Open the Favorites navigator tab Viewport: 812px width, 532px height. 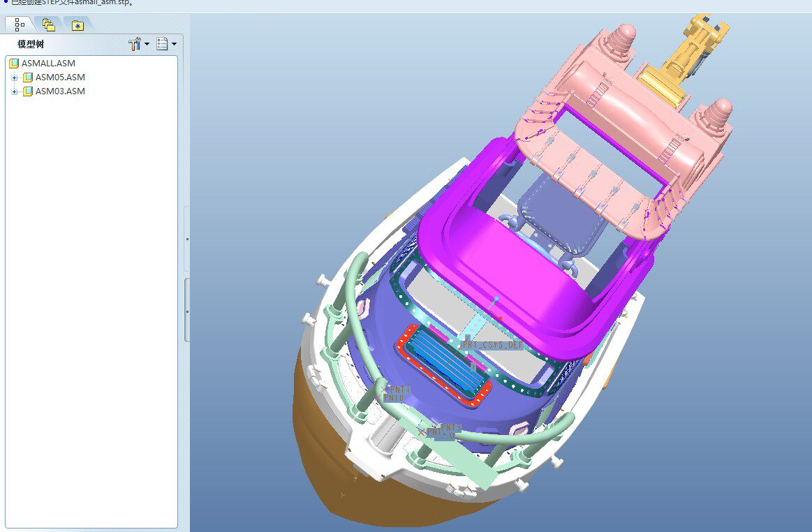(x=77, y=25)
